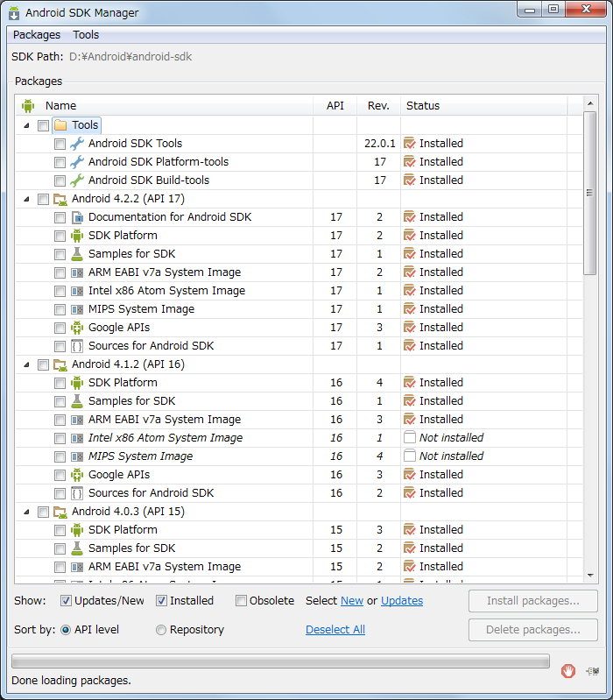Viewport: 613px width, 700px height.
Task: Click the Android icon for API 17 SDK Platform
Action: pos(77,236)
